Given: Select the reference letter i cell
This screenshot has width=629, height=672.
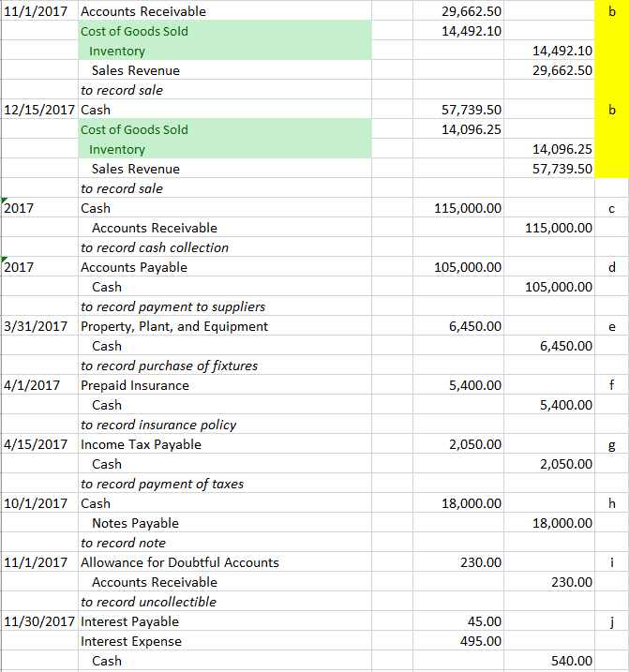Looking at the screenshot, I should (612, 562).
